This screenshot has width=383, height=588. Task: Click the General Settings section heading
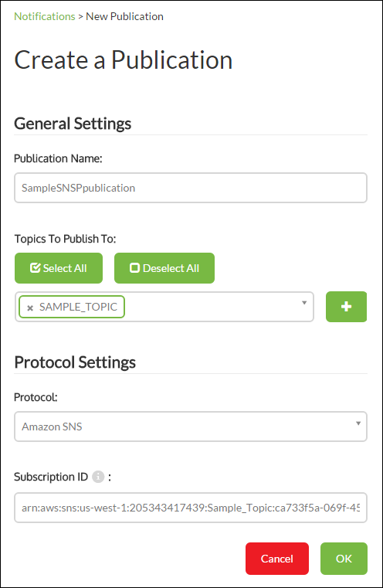point(73,124)
